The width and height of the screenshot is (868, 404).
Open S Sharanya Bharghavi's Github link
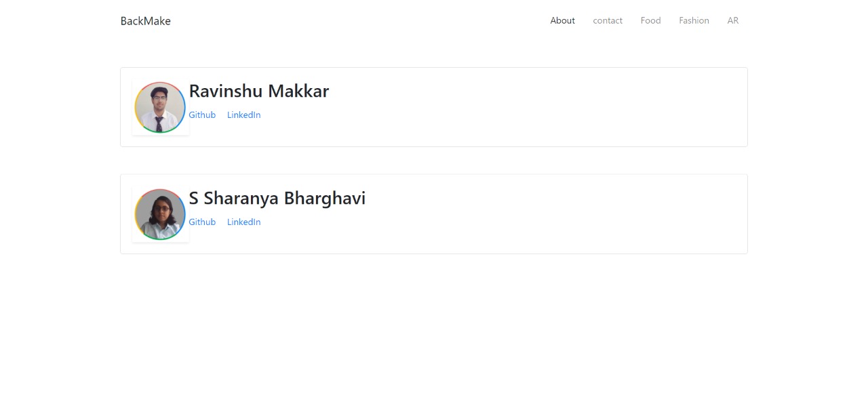pos(201,222)
